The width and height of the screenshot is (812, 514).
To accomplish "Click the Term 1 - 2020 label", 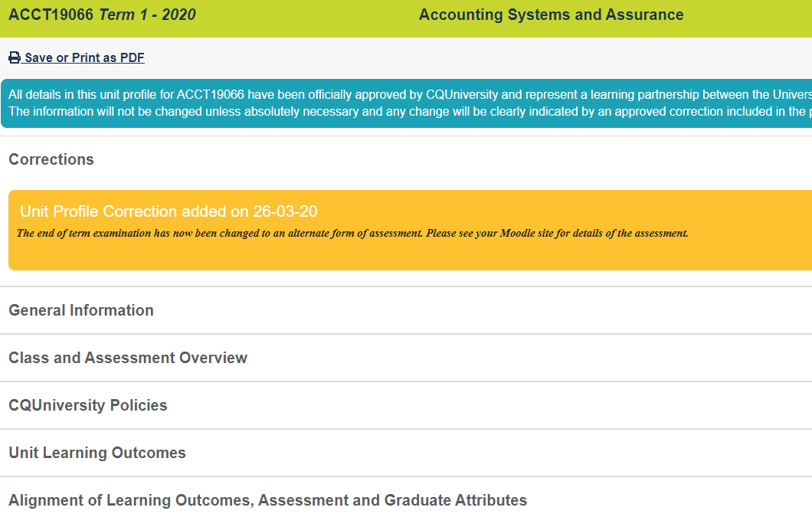I will pos(148,15).
